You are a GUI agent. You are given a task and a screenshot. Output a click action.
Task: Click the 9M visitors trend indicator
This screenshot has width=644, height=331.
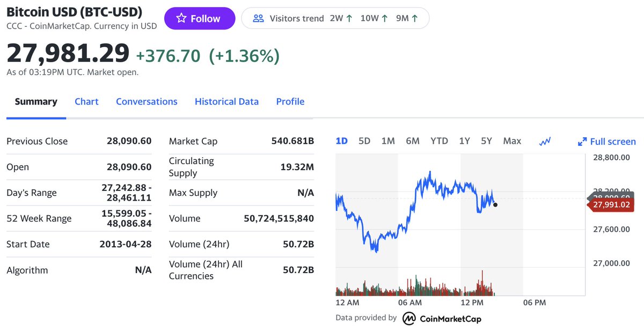pyautogui.click(x=407, y=18)
